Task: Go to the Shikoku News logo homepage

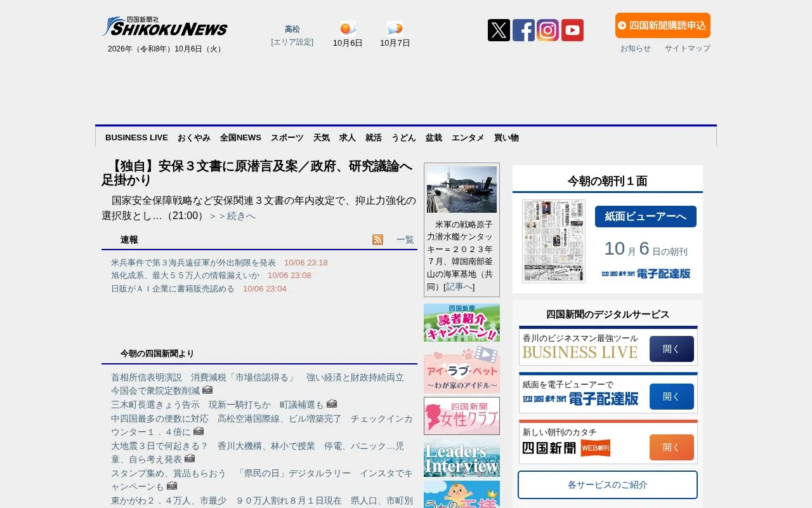Action: click(165, 27)
